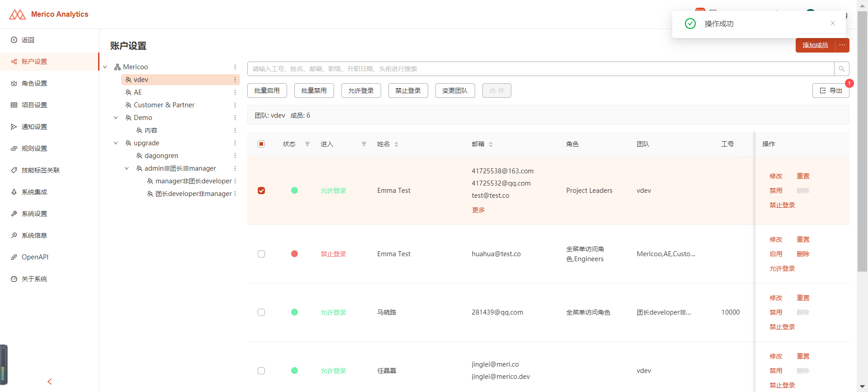Filter by 状态 column funnel icon
The height and width of the screenshot is (392, 868).
coord(307,144)
